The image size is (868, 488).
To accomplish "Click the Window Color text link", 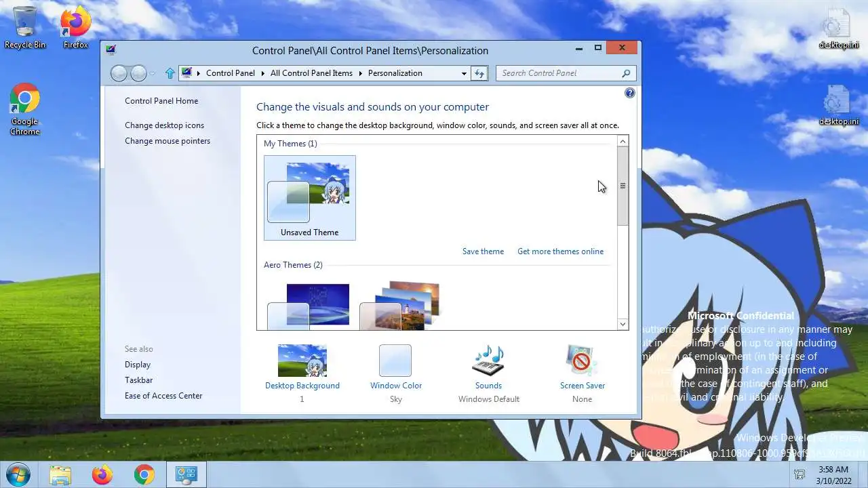I will [x=396, y=386].
